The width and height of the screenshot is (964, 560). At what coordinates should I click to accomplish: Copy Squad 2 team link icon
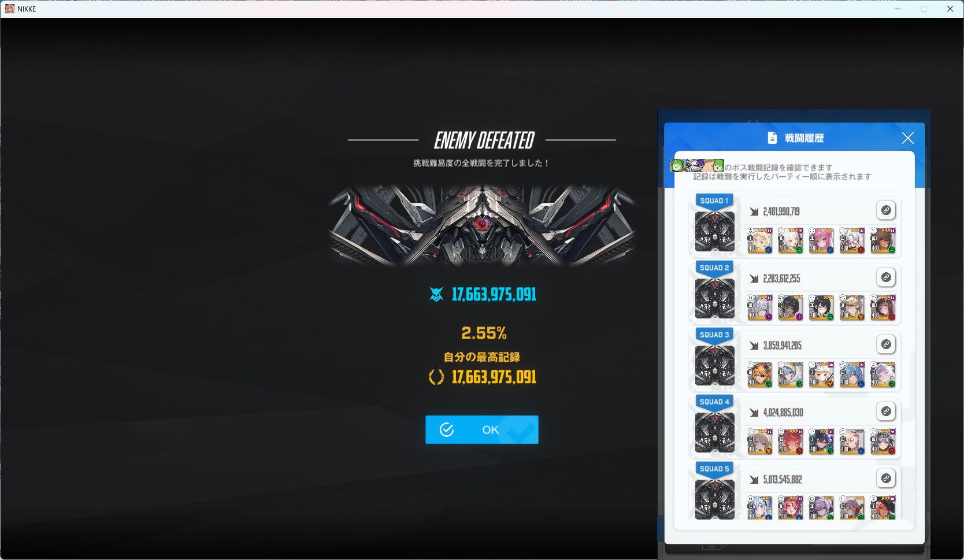tap(885, 277)
